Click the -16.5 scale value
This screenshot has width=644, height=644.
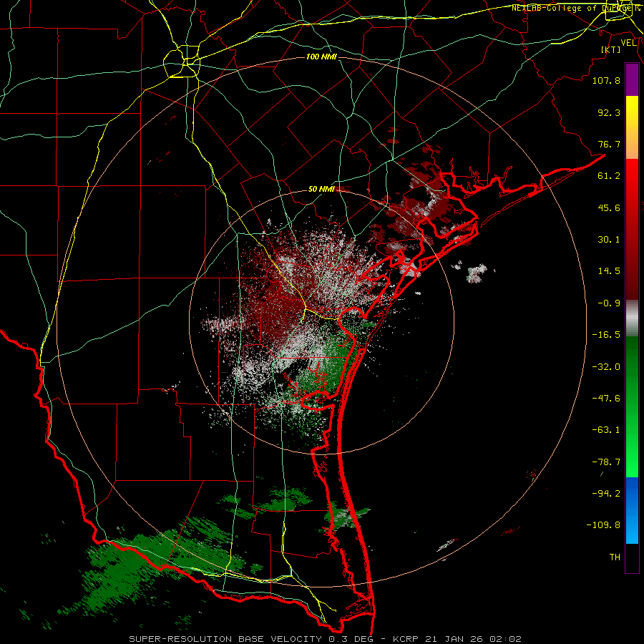[x=606, y=335]
